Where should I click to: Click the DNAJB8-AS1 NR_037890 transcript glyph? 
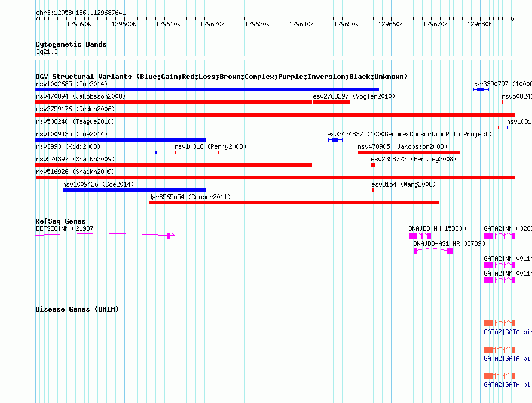click(433, 251)
